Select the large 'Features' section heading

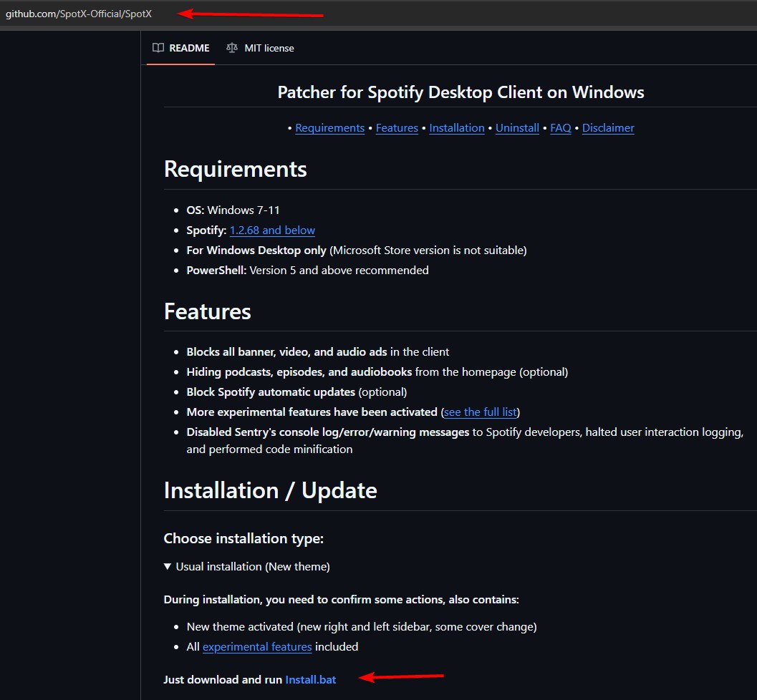(x=207, y=312)
